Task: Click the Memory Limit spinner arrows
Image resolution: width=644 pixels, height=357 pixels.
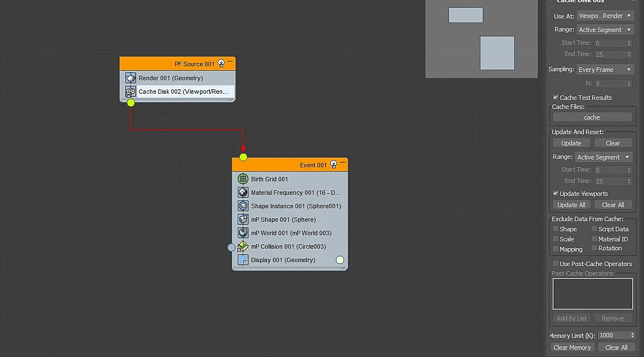Action: (633, 335)
